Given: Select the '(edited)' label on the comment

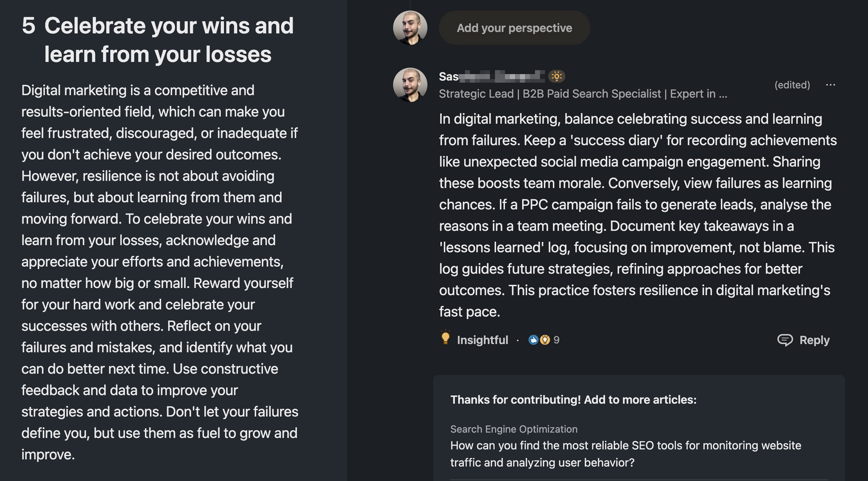Looking at the screenshot, I should pyautogui.click(x=792, y=84).
